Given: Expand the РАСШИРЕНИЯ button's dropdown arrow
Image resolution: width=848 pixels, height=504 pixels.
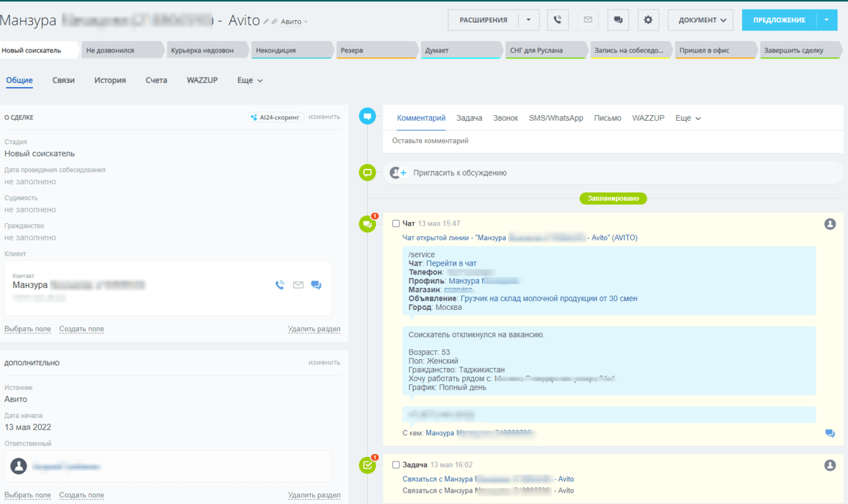Looking at the screenshot, I should coord(528,20).
